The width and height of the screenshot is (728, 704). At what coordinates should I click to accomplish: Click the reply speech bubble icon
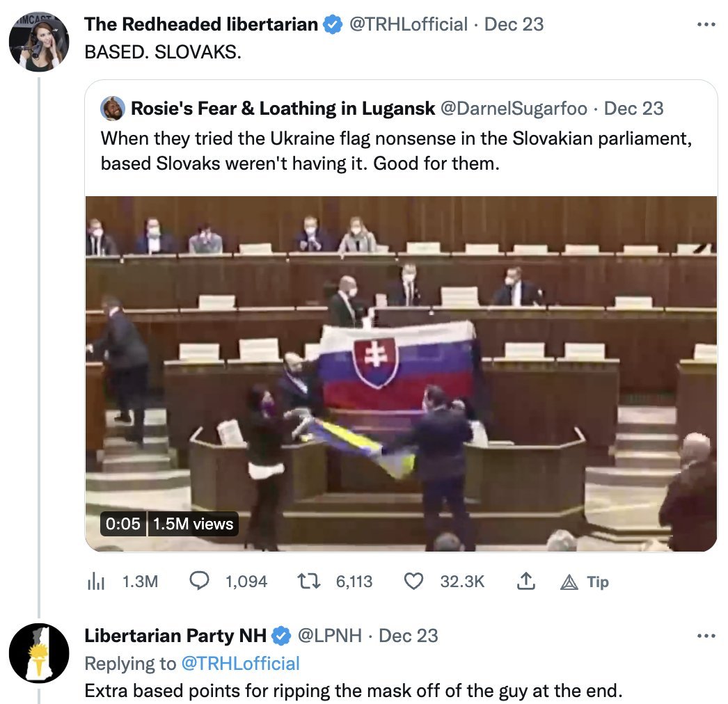coord(200,581)
